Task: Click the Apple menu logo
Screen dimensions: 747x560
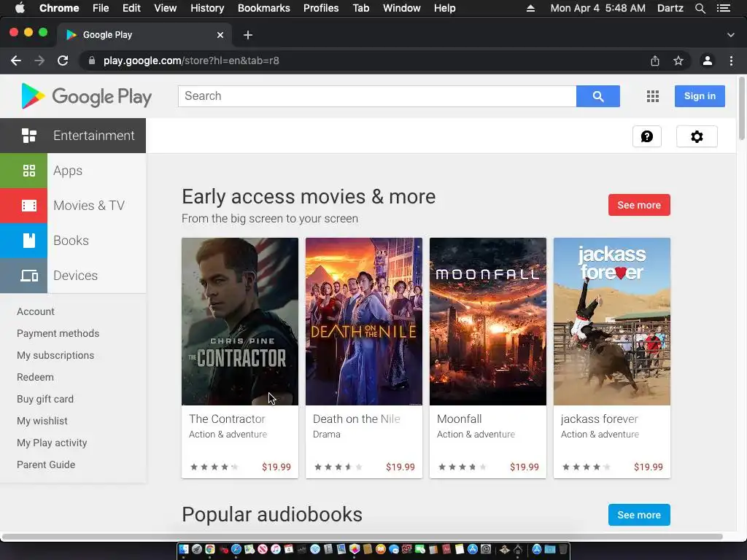Action: point(20,8)
